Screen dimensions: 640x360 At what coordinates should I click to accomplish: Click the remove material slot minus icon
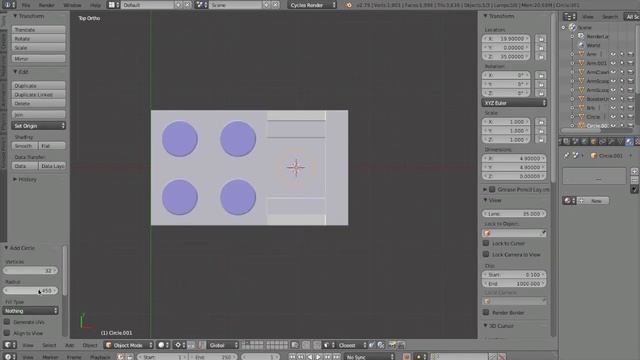click(x=634, y=180)
